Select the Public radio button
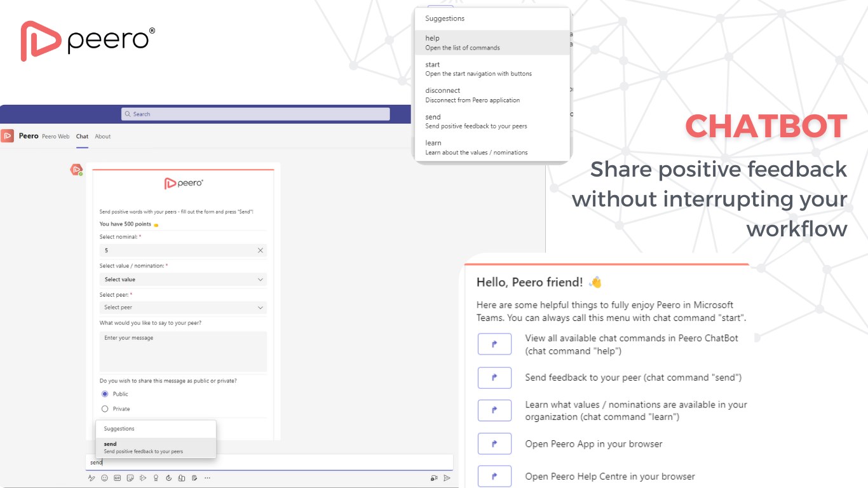Viewport: 868px width, 488px height. 105,394
